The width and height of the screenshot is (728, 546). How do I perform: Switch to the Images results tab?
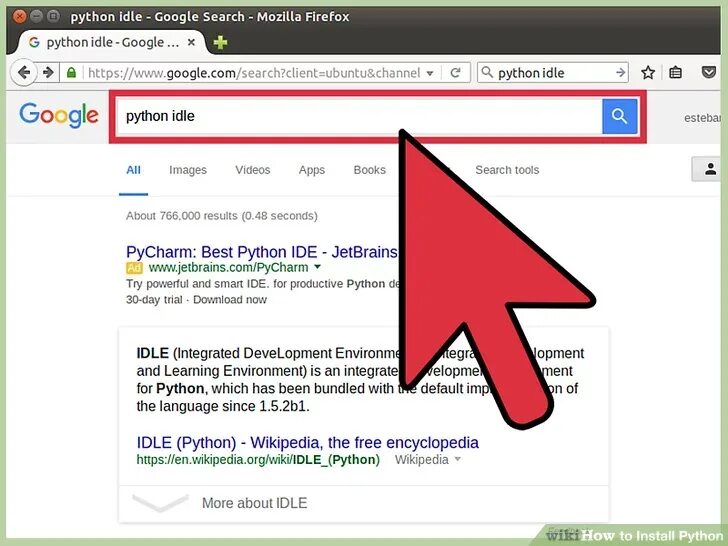pyautogui.click(x=188, y=170)
